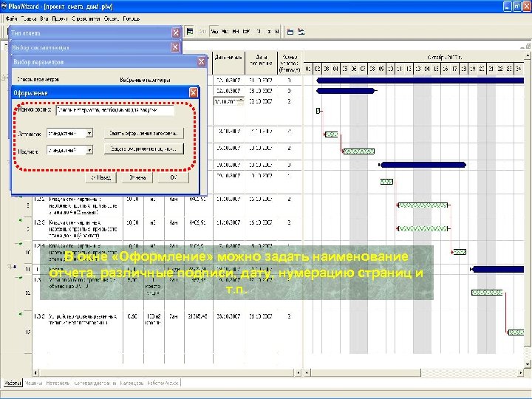Close the Тип отчета window

point(176,33)
